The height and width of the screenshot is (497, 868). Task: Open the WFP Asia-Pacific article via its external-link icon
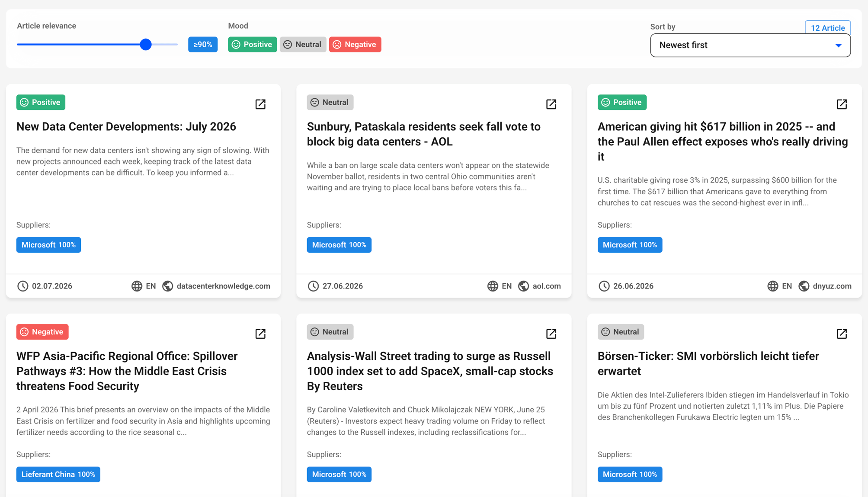260,333
